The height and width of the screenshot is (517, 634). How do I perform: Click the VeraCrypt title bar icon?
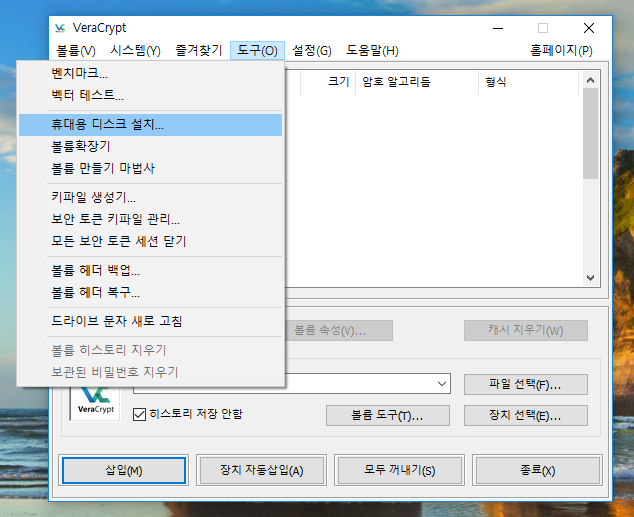coord(62,28)
